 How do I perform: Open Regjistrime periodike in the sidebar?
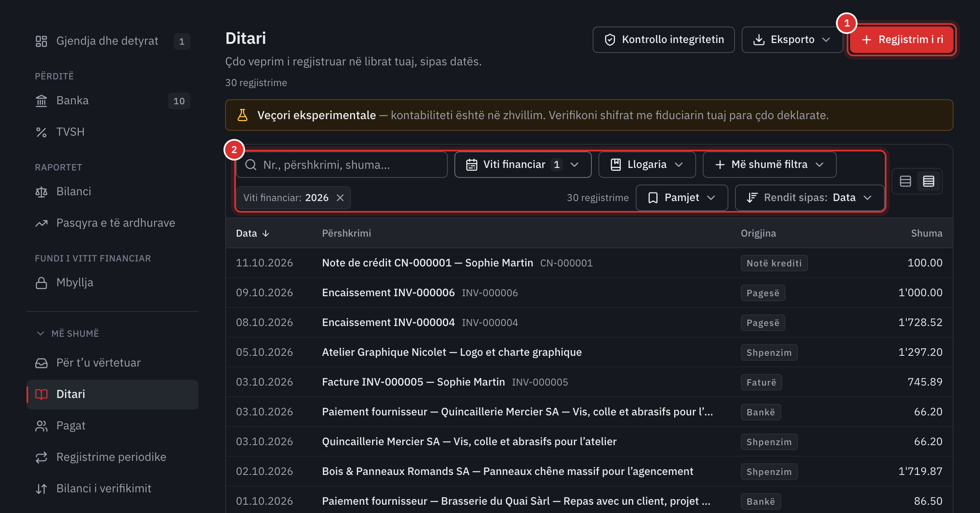[113, 457]
